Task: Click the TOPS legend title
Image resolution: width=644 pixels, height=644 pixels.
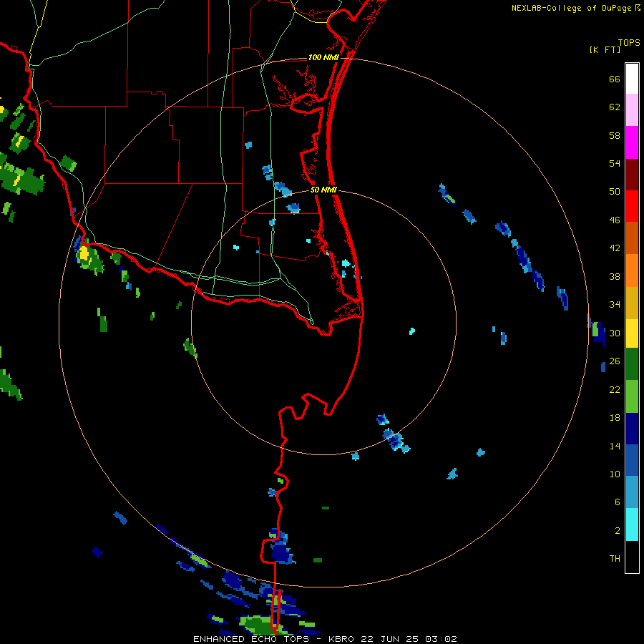Action: [629, 42]
